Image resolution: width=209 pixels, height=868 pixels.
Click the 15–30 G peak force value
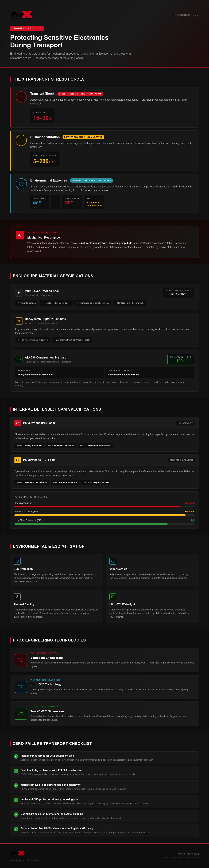tap(42, 118)
